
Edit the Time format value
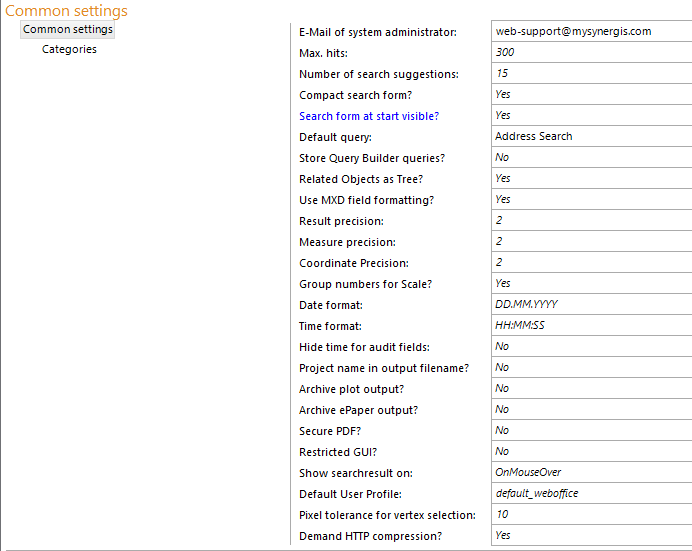pyautogui.click(x=590, y=325)
